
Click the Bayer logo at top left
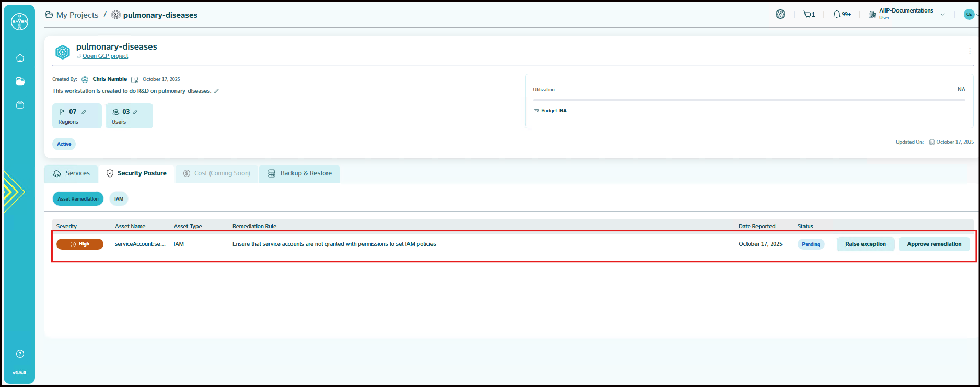pyautogui.click(x=19, y=22)
